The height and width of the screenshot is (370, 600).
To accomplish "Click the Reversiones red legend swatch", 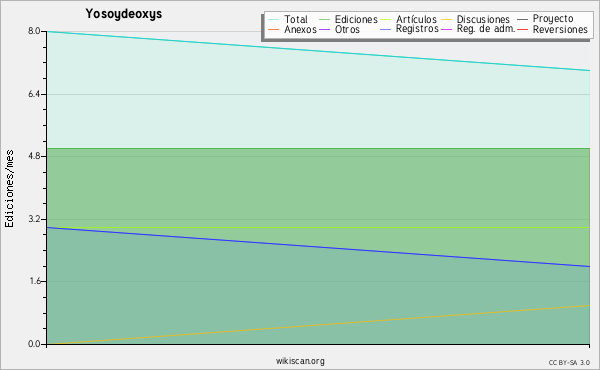I will (522, 29).
